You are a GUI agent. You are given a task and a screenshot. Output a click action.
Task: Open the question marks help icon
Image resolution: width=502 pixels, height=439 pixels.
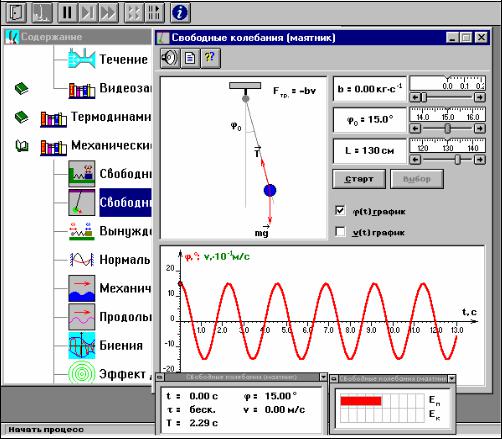[x=210, y=58]
